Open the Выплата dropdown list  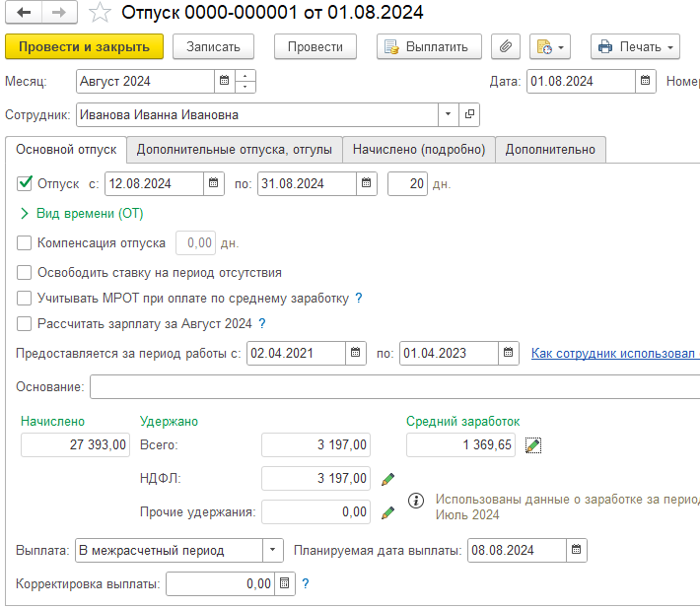click(272, 550)
